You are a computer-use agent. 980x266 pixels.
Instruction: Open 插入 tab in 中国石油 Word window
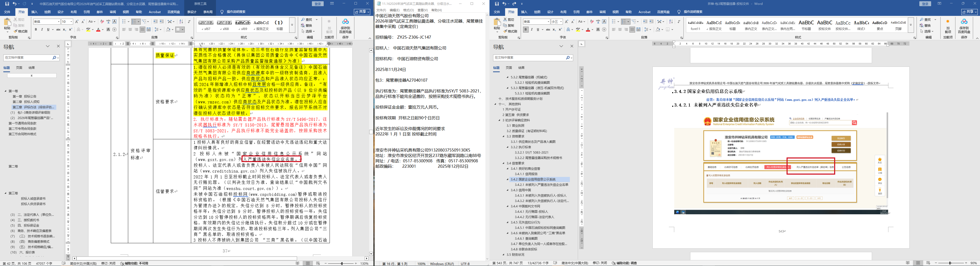point(35,12)
